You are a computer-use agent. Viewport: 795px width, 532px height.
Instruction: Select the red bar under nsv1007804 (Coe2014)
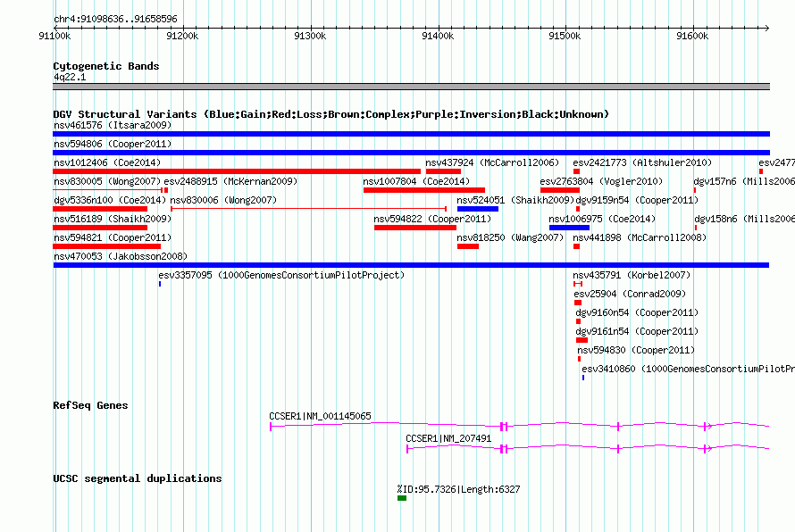(424, 190)
